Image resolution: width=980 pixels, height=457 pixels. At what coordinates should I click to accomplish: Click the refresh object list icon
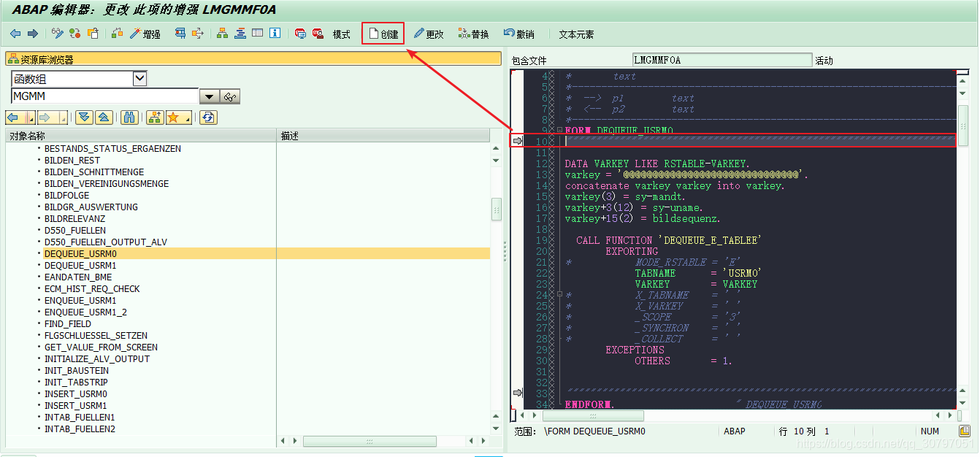[209, 118]
